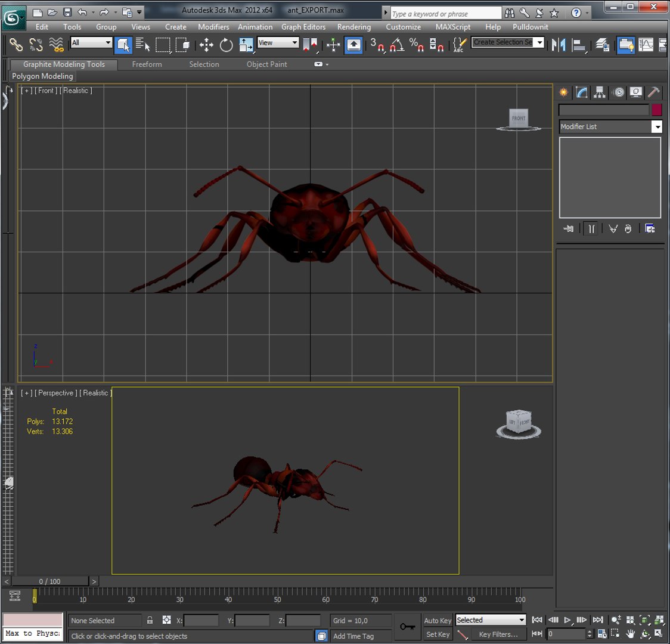Choose Rectangular Selection Region tool

coord(163,45)
